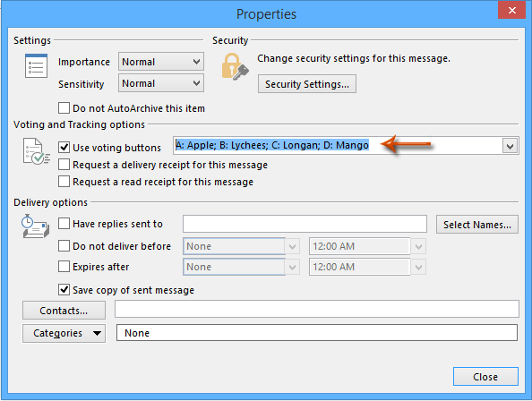The height and width of the screenshot is (401, 532).
Task: Open the Sensitivity dropdown
Action: point(161,83)
